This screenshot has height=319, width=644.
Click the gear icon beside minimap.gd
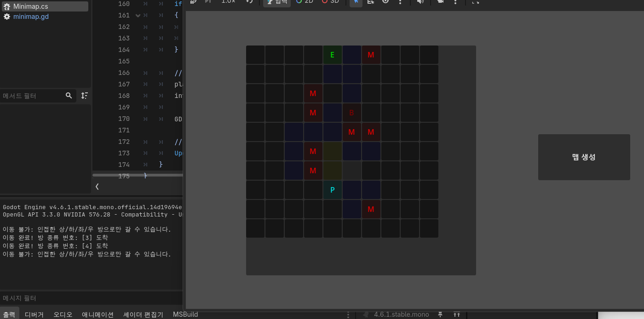(7, 17)
